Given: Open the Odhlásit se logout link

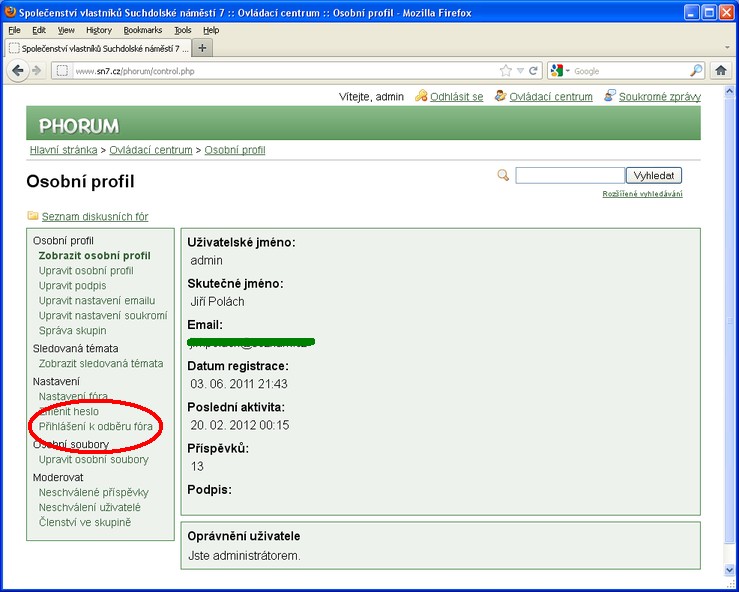Looking at the screenshot, I should tap(456, 97).
